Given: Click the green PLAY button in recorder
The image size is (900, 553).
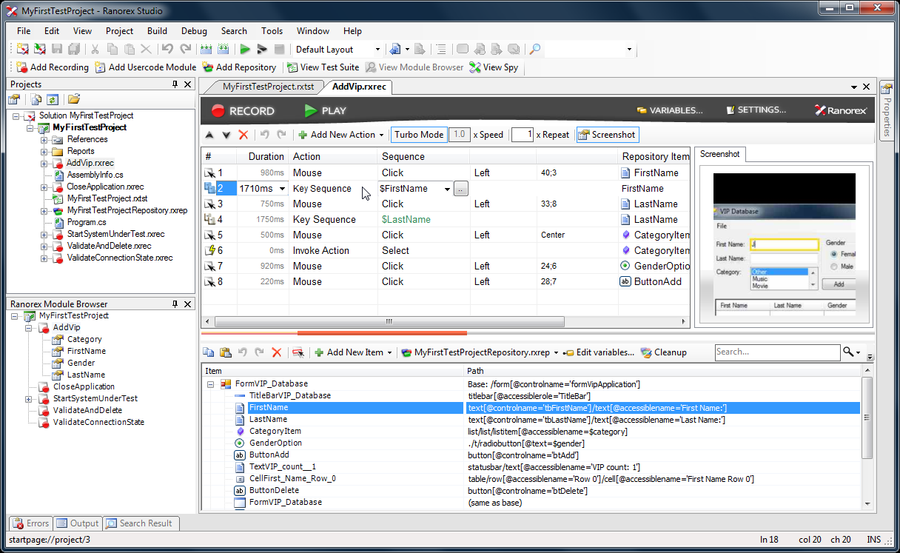Looking at the screenshot, I should pos(325,111).
